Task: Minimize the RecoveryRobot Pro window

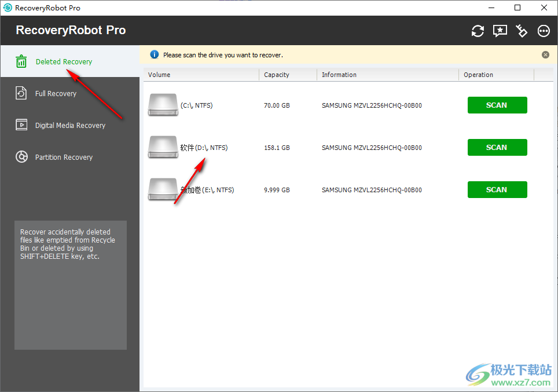Action: (x=491, y=8)
